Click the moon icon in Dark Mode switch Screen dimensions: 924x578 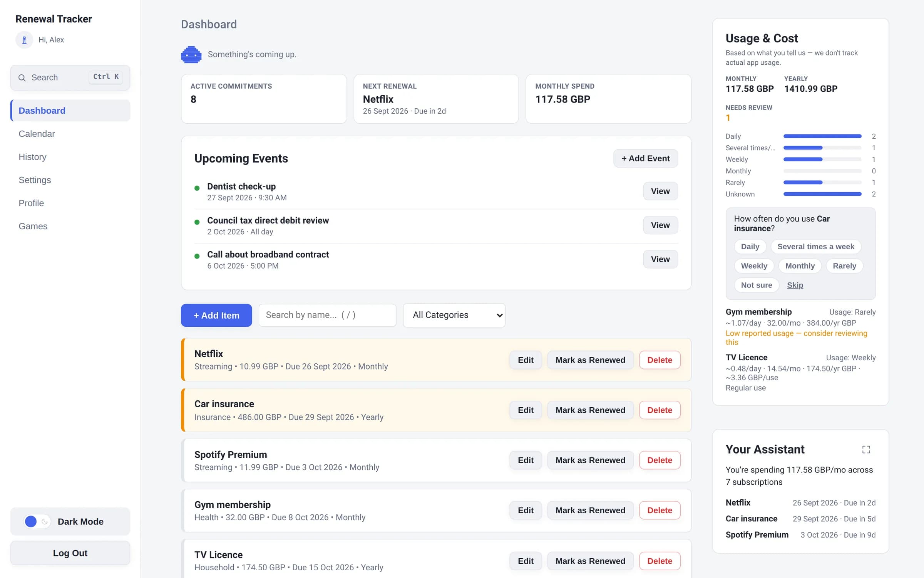45,521
